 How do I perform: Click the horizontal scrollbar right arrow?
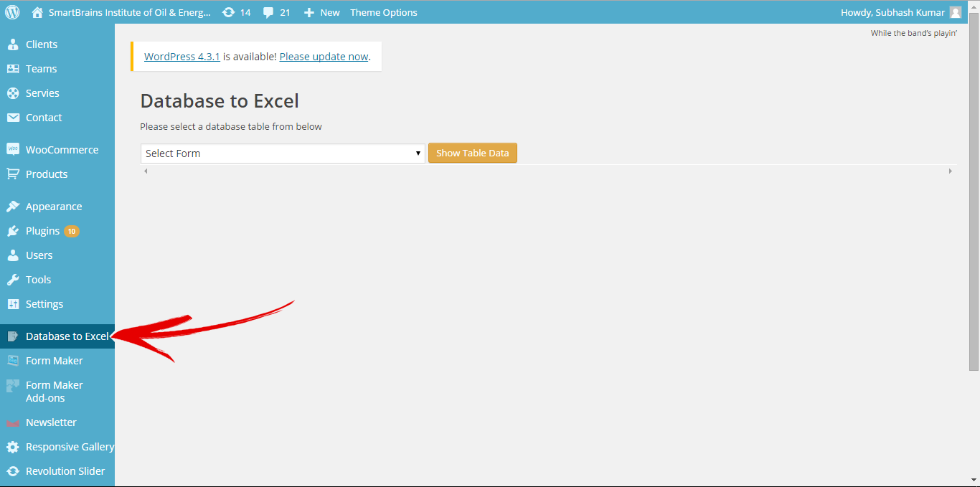[951, 171]
